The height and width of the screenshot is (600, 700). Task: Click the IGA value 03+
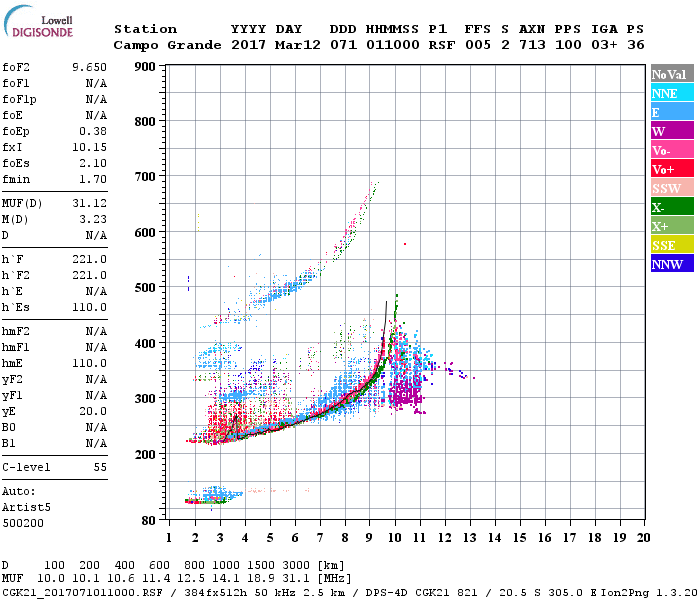(604, 45)
